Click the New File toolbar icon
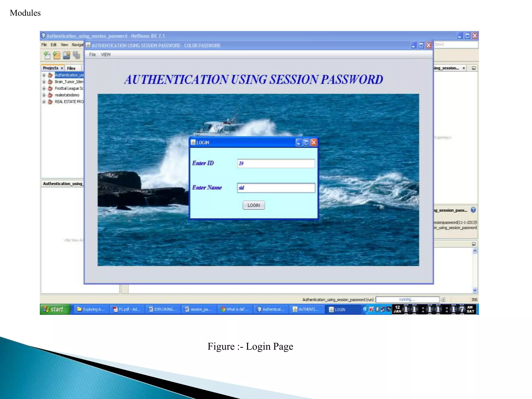532x399 pixels. pos(47,55)
